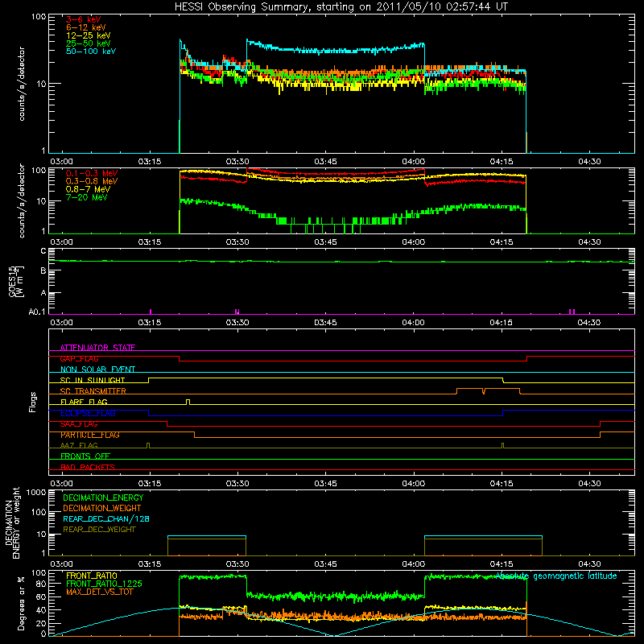Click the 0.8-7 MeV legend label
The height and width of the screenshot is (644, 644).
click(88, 189)
